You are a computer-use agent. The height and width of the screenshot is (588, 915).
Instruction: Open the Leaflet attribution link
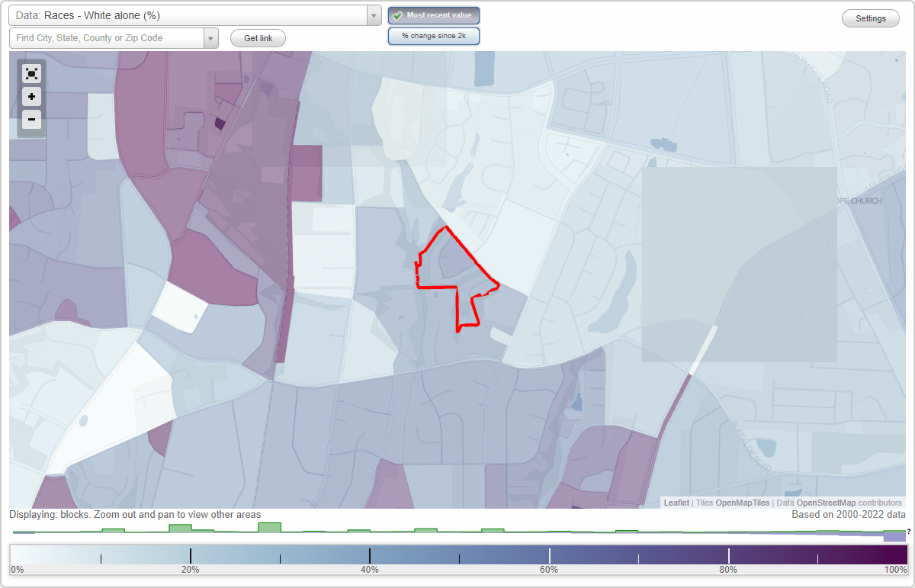pos(676,503)
